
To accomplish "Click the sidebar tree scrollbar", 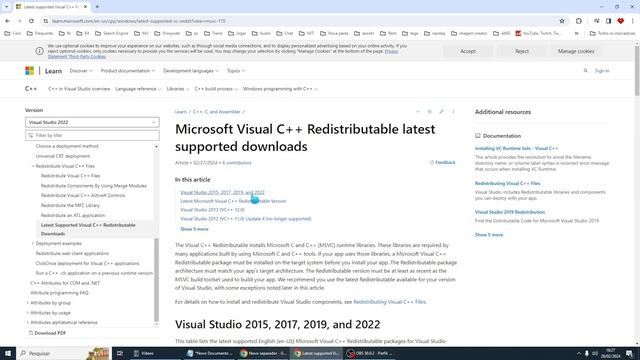I will [156, 280].
